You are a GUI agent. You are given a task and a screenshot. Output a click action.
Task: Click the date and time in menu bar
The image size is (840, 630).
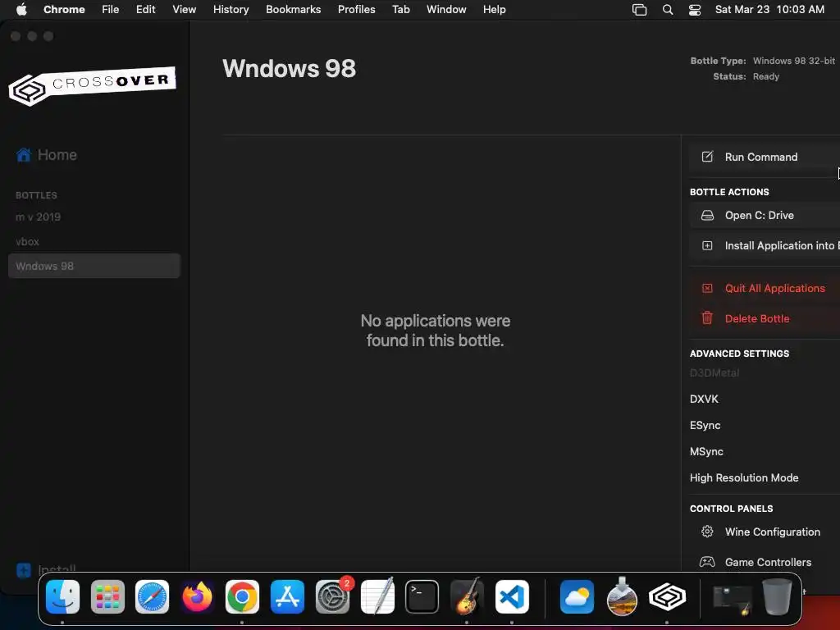[769, 9]
